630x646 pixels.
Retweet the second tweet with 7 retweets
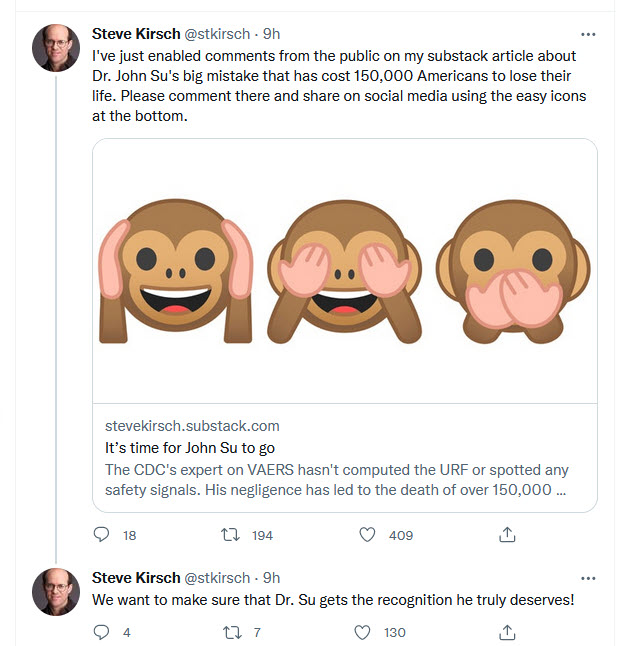pyautogui.click(x=232, y=632)
